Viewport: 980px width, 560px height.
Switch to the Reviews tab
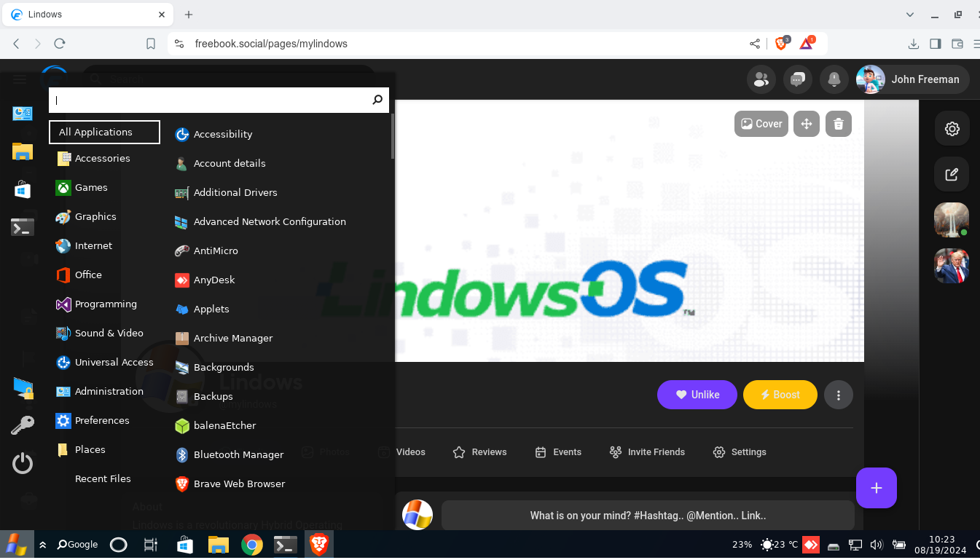[479, 452]
